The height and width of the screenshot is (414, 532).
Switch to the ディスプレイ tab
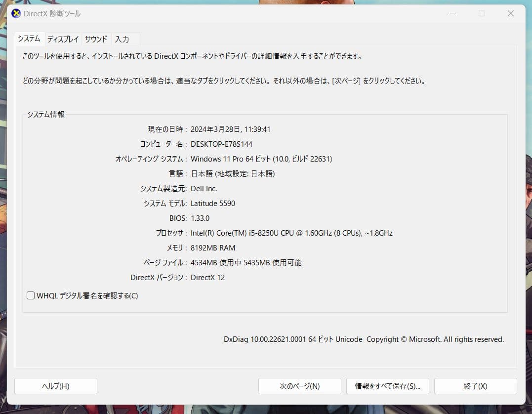click(x=63, y=38)
